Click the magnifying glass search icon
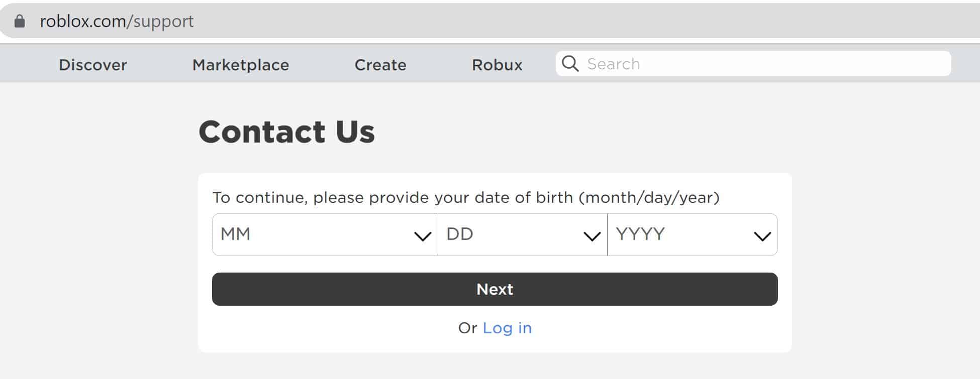 (x=570, y=64)
